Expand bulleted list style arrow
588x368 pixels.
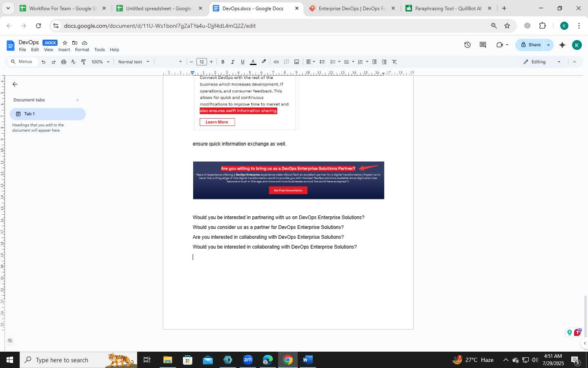[353, 62]
